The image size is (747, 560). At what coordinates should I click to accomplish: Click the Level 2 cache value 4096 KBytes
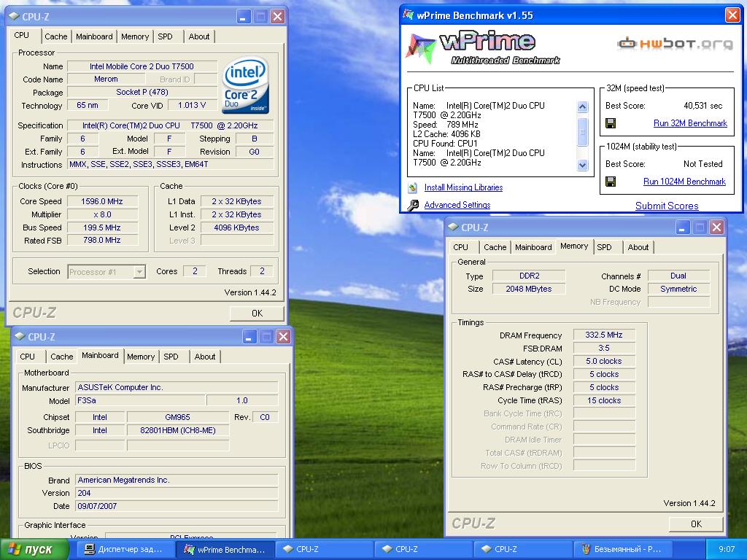pos(237,227)
